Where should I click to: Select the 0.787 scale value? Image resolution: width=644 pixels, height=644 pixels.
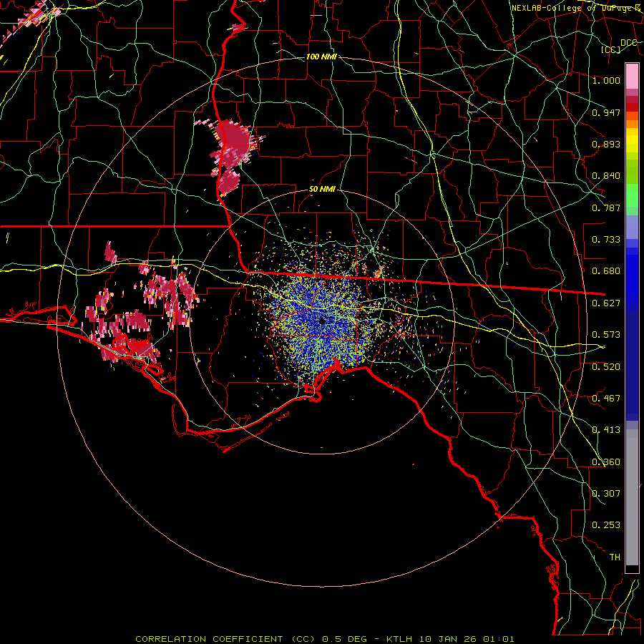pos(606,208)
